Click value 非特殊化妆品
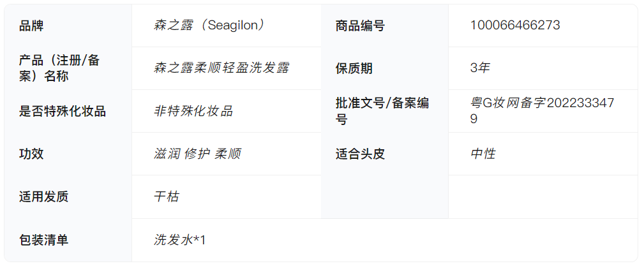The height and width of the screenshot is (266, 644). pyautogui.click(x=193, y=111)
